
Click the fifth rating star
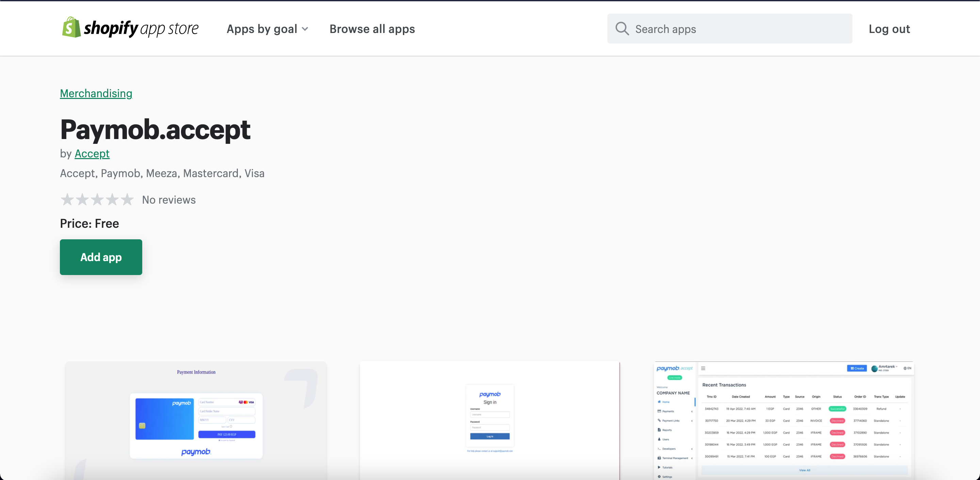coord(127,200)
